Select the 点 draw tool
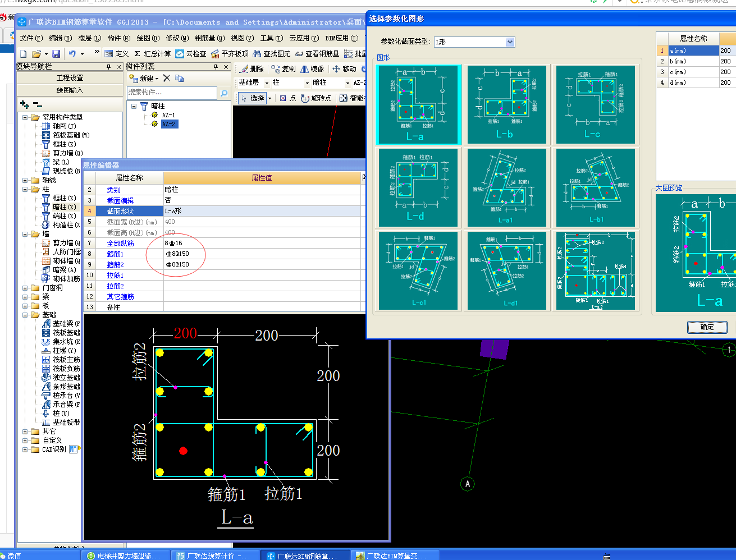 288,98
